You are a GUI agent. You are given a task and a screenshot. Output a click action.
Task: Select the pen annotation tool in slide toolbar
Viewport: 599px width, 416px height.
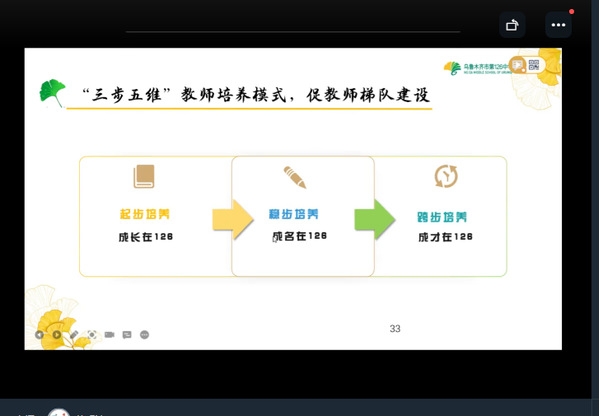tap(74, 335)
